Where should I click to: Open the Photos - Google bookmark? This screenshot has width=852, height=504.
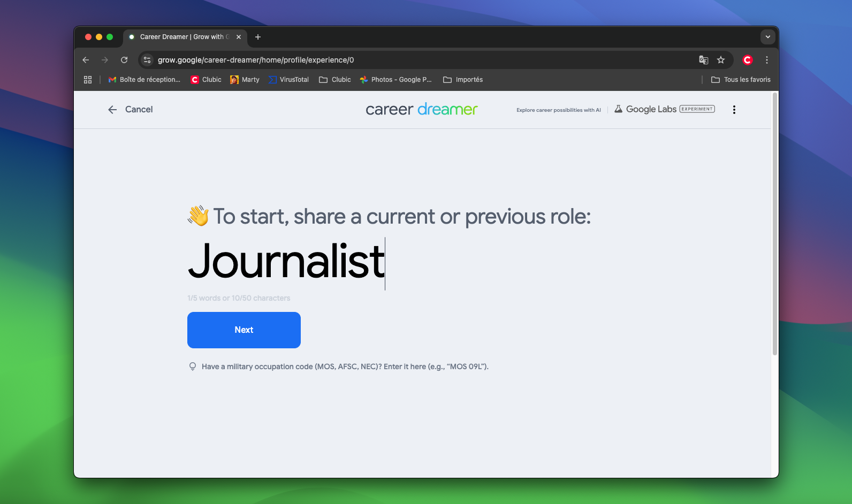pos(396,80)
